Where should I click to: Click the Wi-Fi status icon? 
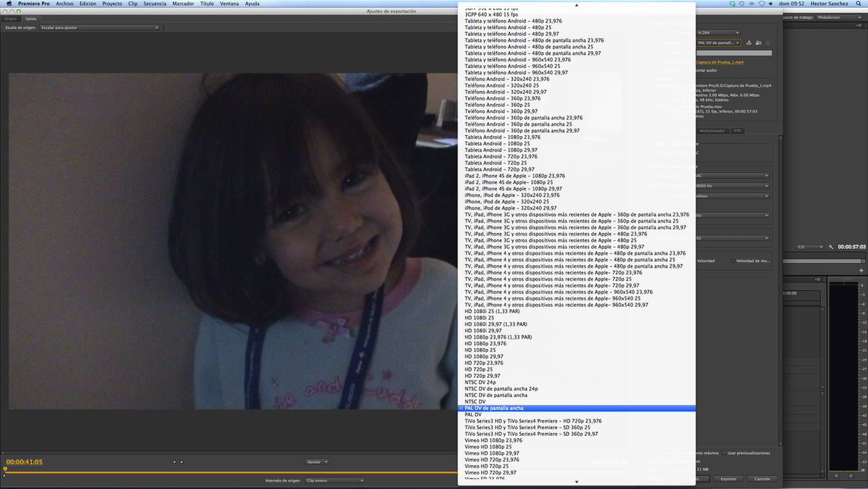762,4
